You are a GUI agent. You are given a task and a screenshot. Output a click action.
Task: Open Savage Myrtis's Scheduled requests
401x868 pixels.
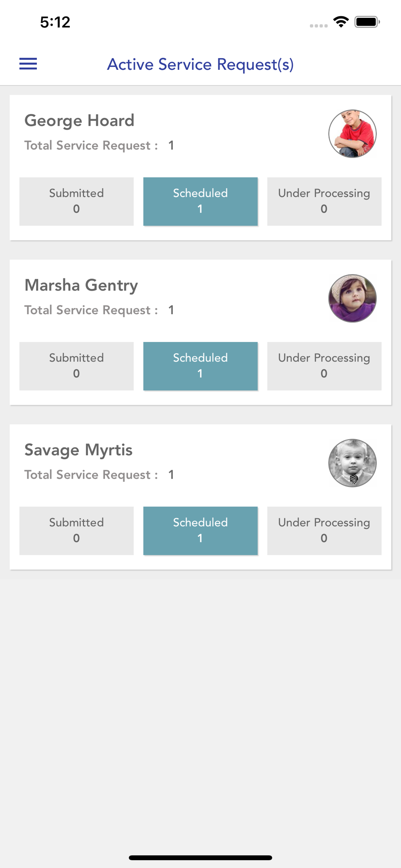(200, 530)
